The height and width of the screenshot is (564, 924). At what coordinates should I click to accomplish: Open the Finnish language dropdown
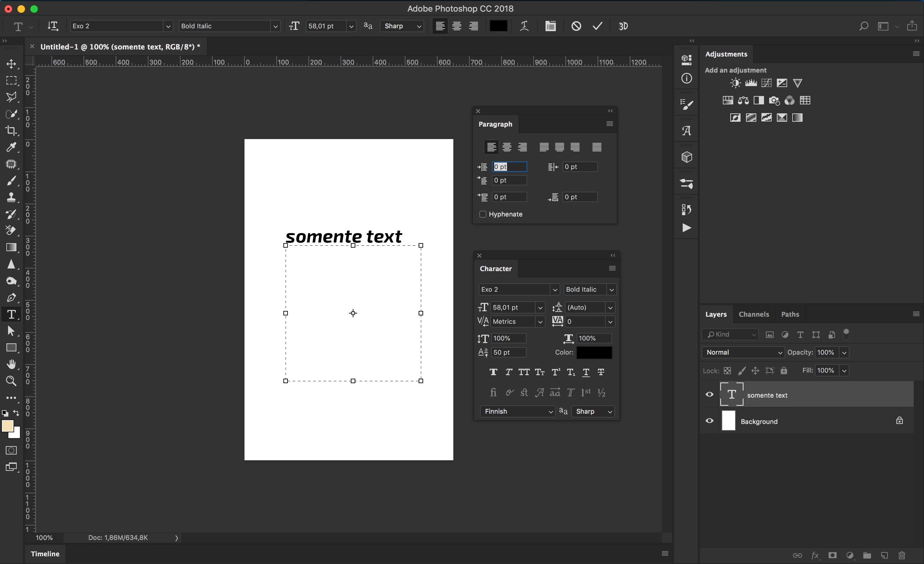tap(517, 411)
